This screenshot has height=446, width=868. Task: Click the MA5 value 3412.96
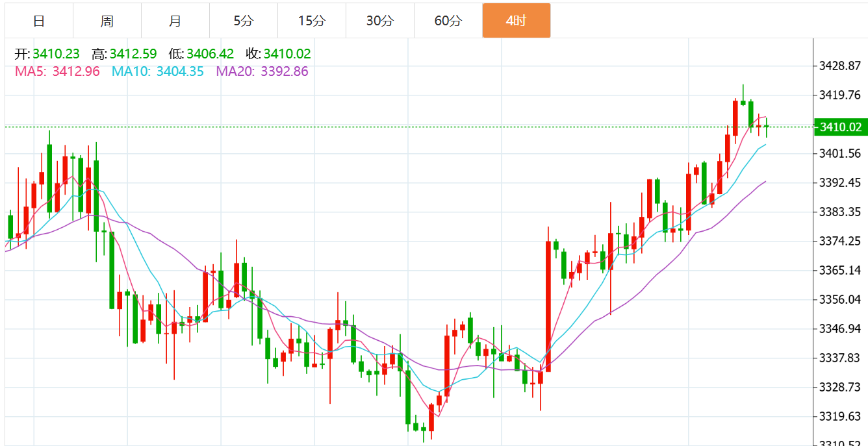[76, 71]
